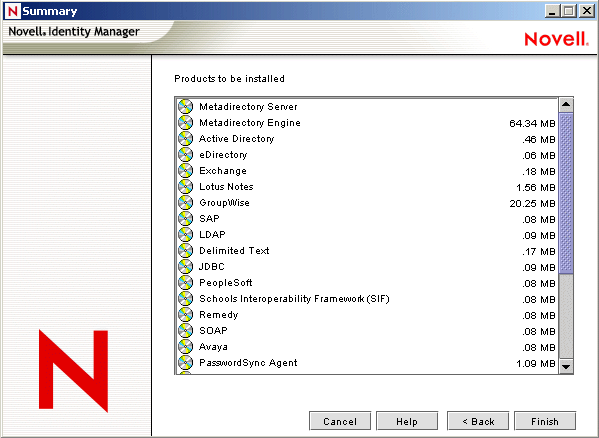
Task: Click the "Products to be installed" label
Action: click(229, 79)
